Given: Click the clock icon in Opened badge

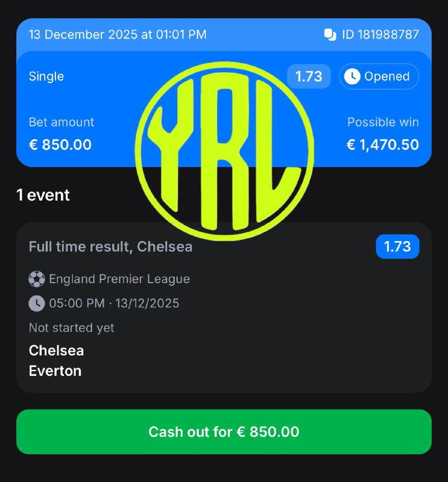Looking at the screenshot, I should [352, 77].
